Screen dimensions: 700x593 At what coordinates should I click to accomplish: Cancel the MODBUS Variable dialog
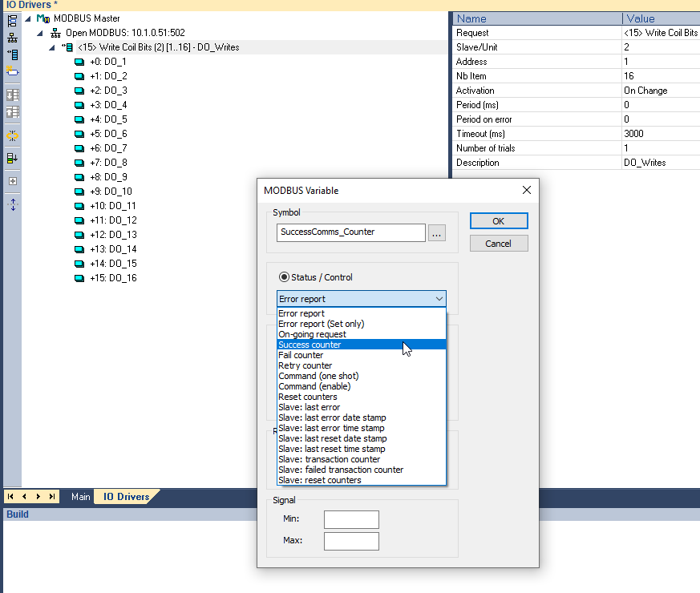pyautogui.click(x=499, y=244)
